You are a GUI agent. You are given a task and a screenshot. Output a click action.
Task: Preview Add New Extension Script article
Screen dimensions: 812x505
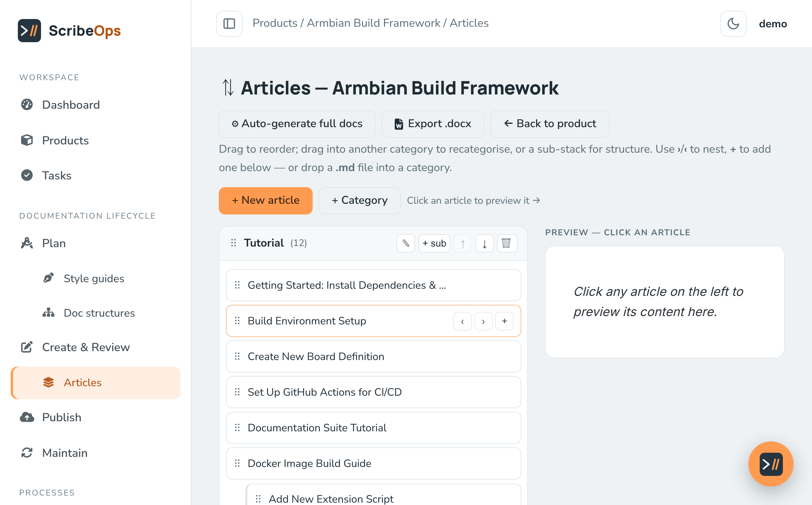(x=384, y=495)
